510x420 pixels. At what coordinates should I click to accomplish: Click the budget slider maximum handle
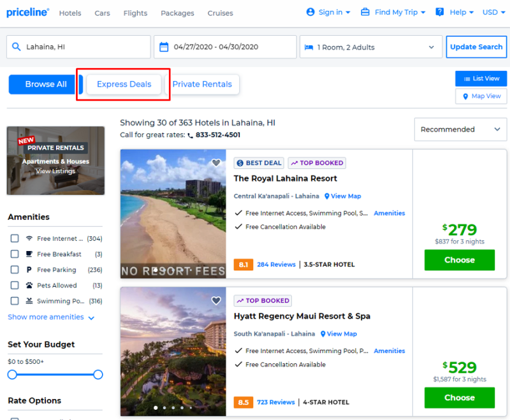click(x=98, y=375)
